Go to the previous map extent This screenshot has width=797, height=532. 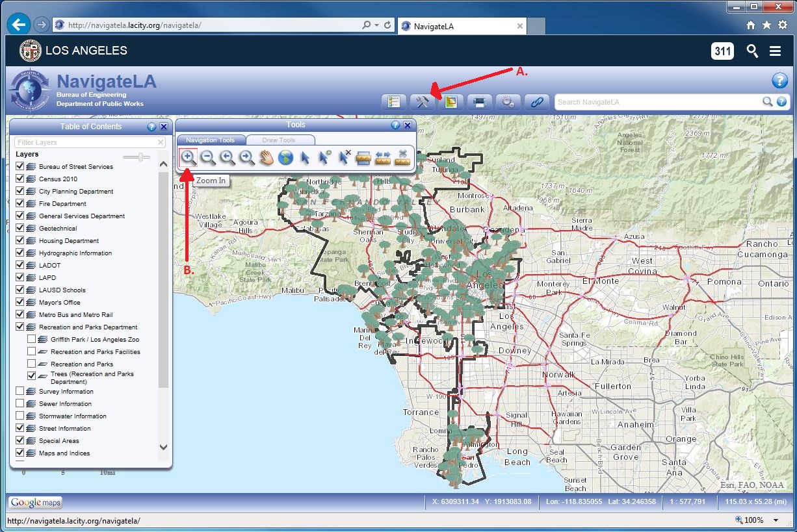pos(227,157)
